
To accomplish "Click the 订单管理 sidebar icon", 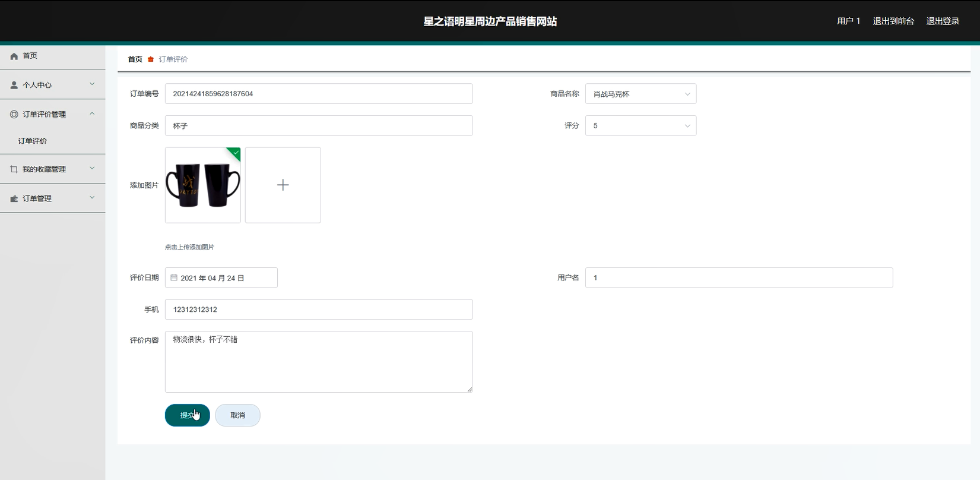I will (x=14, y=198).
